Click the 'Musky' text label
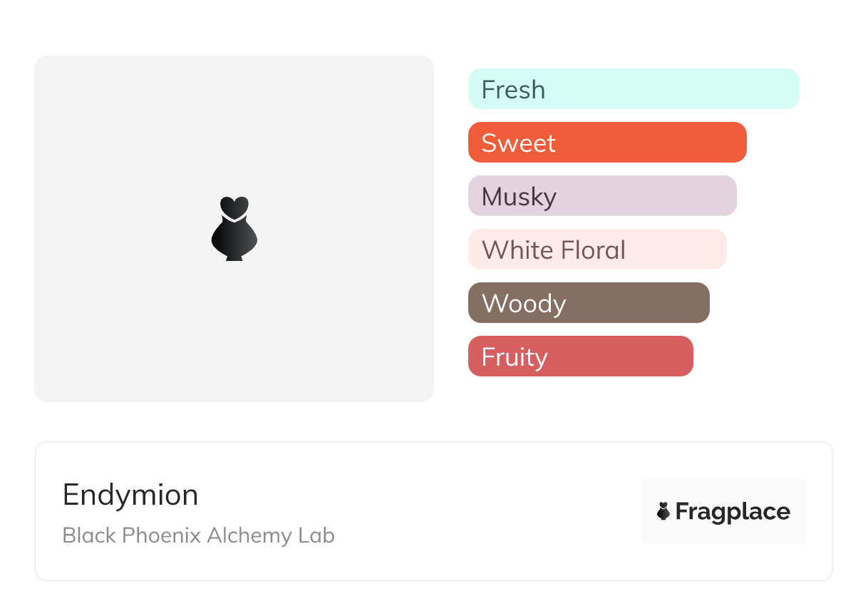This screenshot has height=616, width=868. (519, 197)
